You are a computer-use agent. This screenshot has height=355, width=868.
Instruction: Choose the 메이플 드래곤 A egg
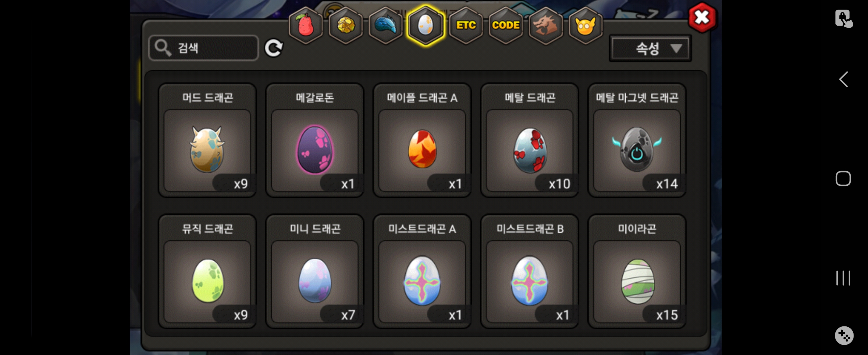click(x=422, y=140)
